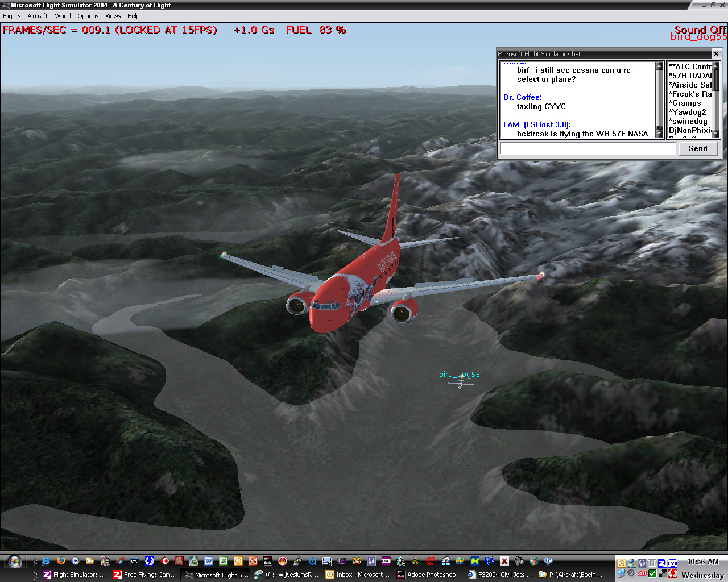This screenshot has width=728, height=582.
Task: Launch Internet Explorer from quick launch
Action: point(46,561)
